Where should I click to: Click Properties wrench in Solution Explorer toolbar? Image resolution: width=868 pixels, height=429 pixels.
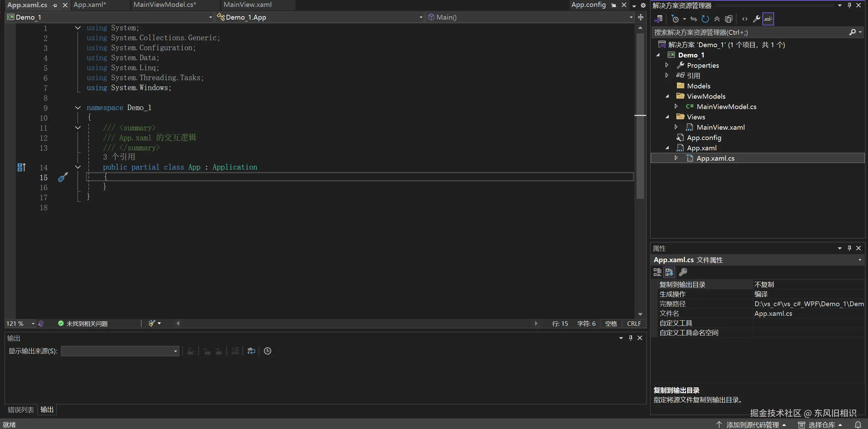point(756,19)
